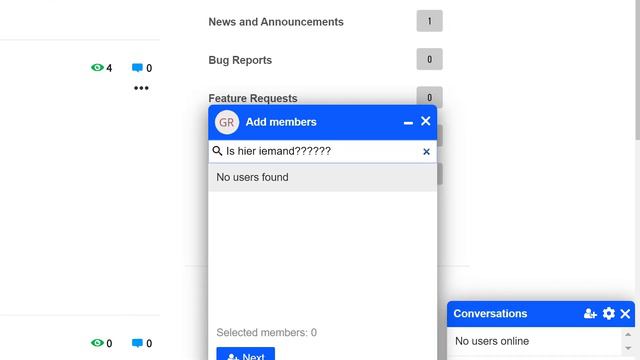Clear the member search text
Screen dimensions: 640x360
pyautogui.click(x=427, y=152)
